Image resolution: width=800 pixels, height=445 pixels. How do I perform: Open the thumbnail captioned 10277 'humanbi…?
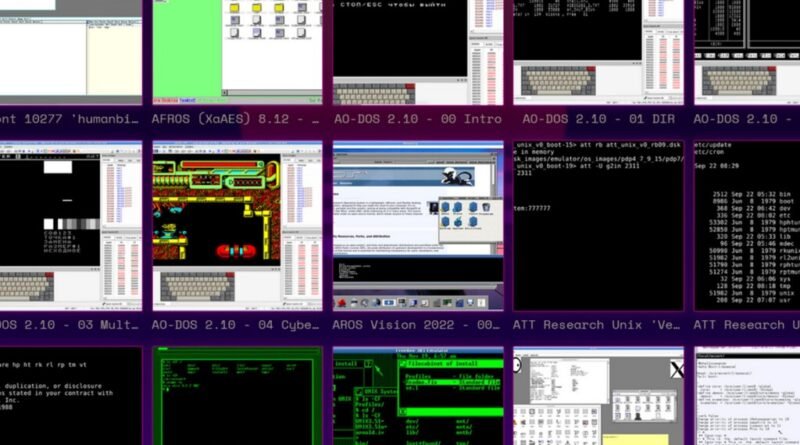pyautogui.click(x=71, y=52)
